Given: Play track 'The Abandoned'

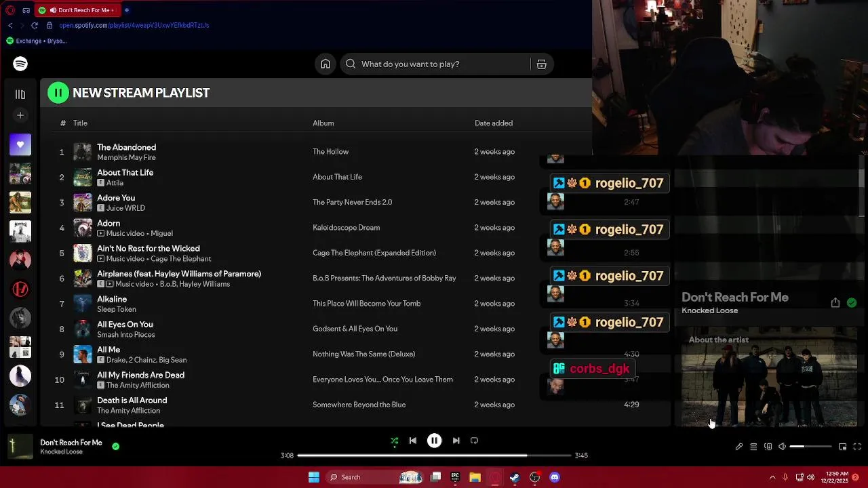Looking at the screenshot, I should tap(126, 147).
